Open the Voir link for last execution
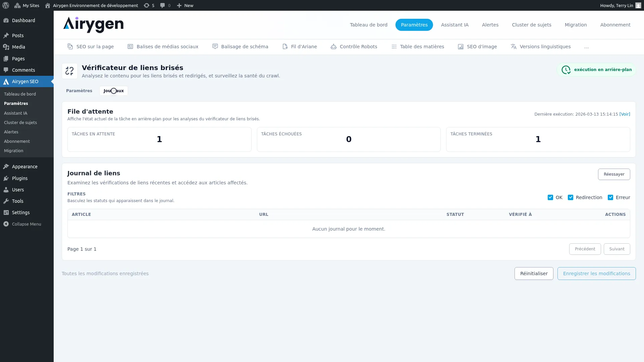Screen dimensions: 644x362 click(625, 114)
